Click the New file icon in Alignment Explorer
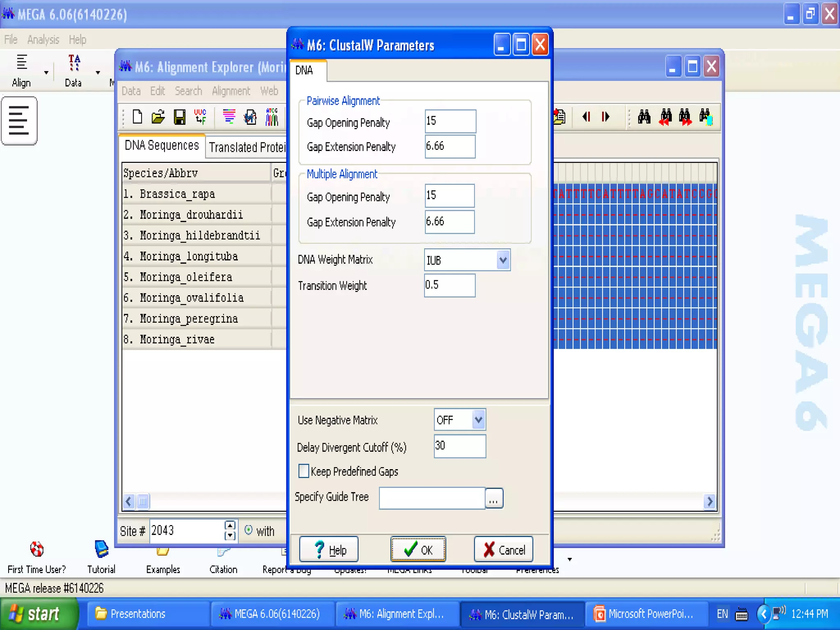The image size is (840, 630). coord(137,117)
